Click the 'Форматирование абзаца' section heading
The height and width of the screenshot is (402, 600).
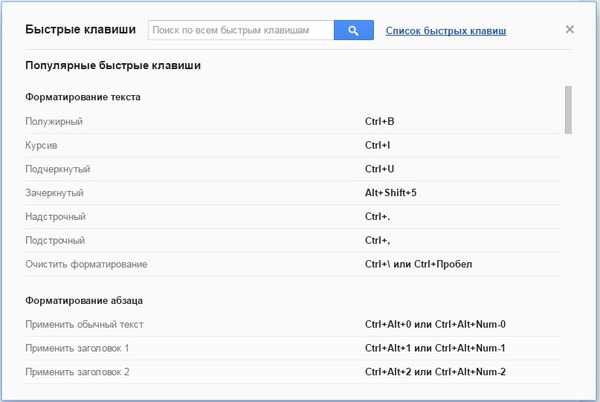[x=84, y=301]
